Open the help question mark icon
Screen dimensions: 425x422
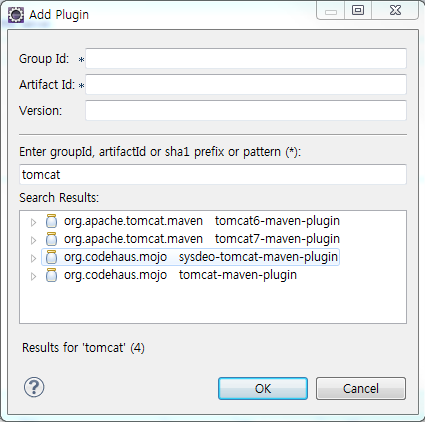click(x=34, y=387)
